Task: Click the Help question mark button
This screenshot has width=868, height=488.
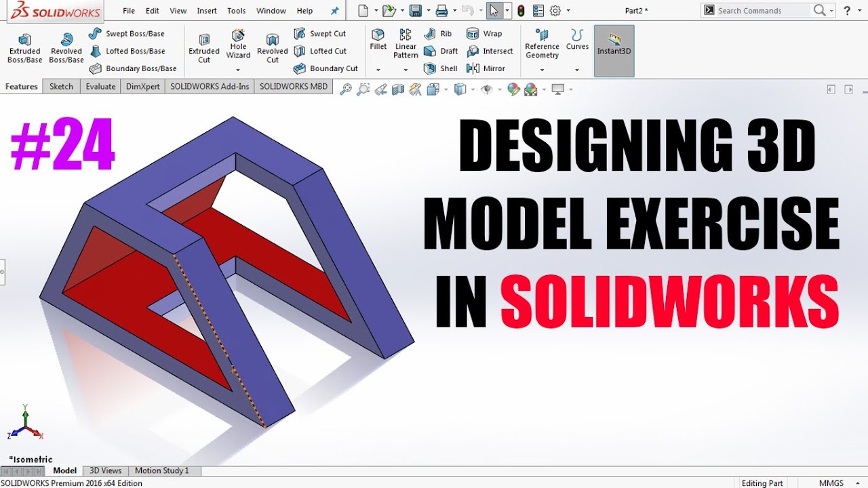Action: (847, 10)
